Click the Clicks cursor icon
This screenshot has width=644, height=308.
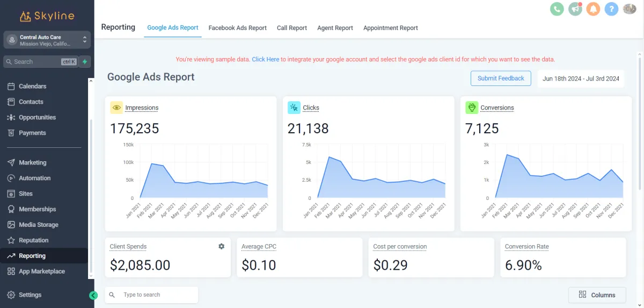tap(294, 108)
